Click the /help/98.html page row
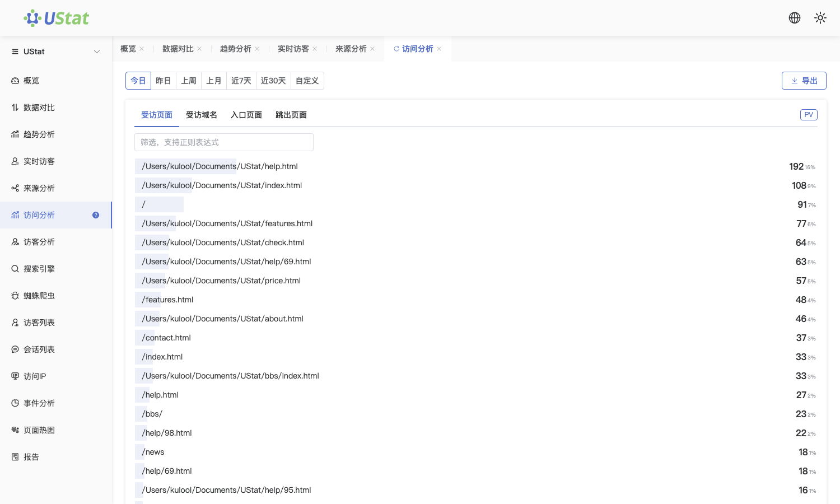Viewport: 840px width, 504px height. pos(476,433)
